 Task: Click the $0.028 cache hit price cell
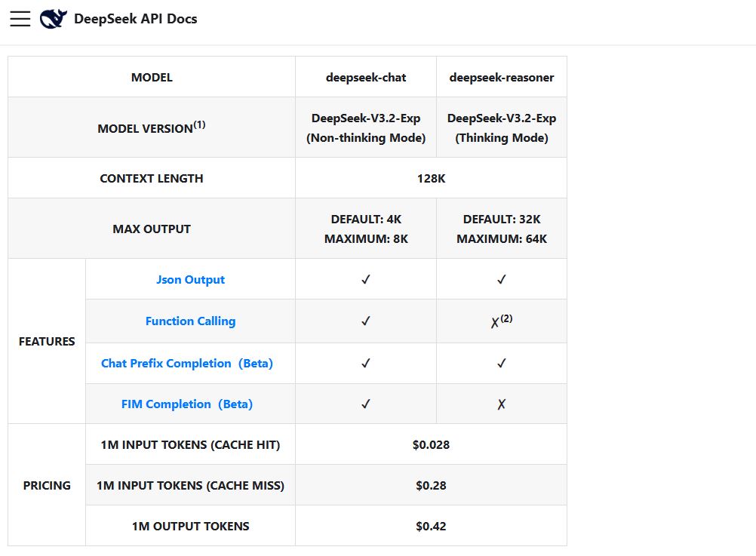pos(431,444)
